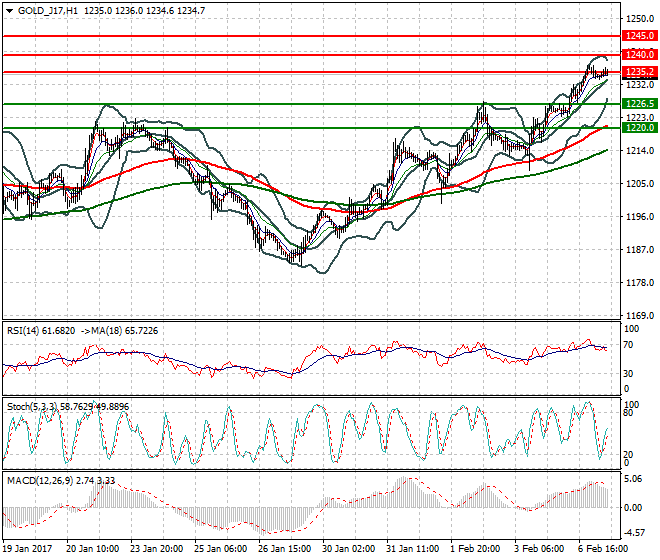
Task: Click the 1205.0 price scale value
Action: (x=640, y=184)
